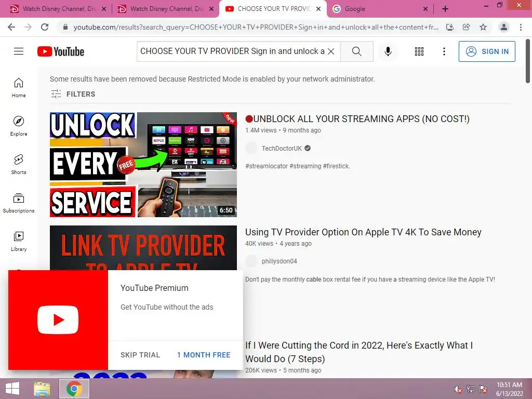Open the LINK TV PROVIDER thumbnail
The height and width of the screenshot is (399, 532).
(143, 248)
